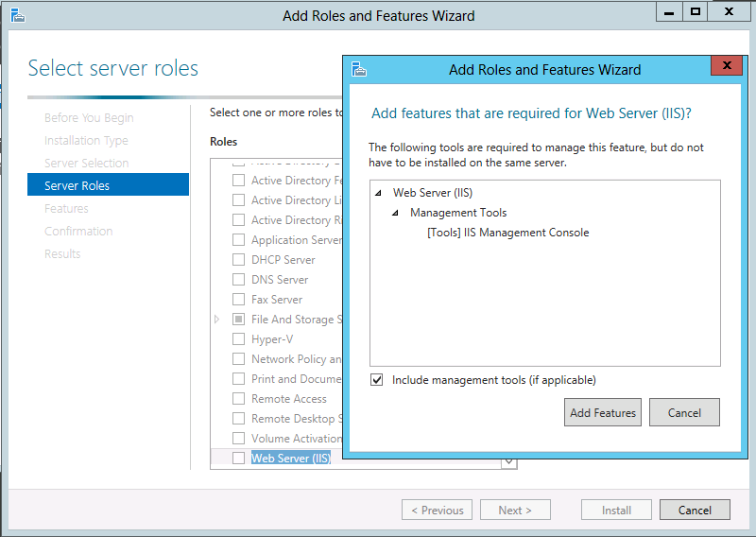Check the Web Server (IIS) role

pyautogui.click(x=239, y=458)
